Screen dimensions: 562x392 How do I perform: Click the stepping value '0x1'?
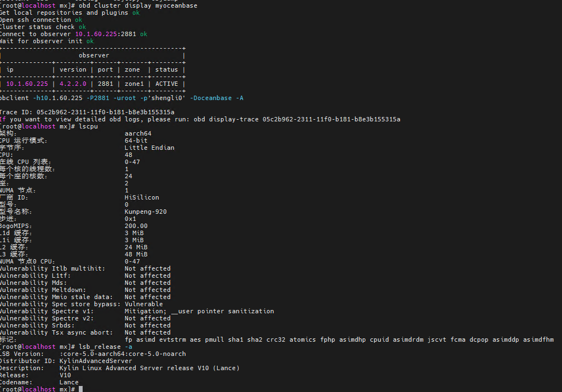tap(130, 219)
